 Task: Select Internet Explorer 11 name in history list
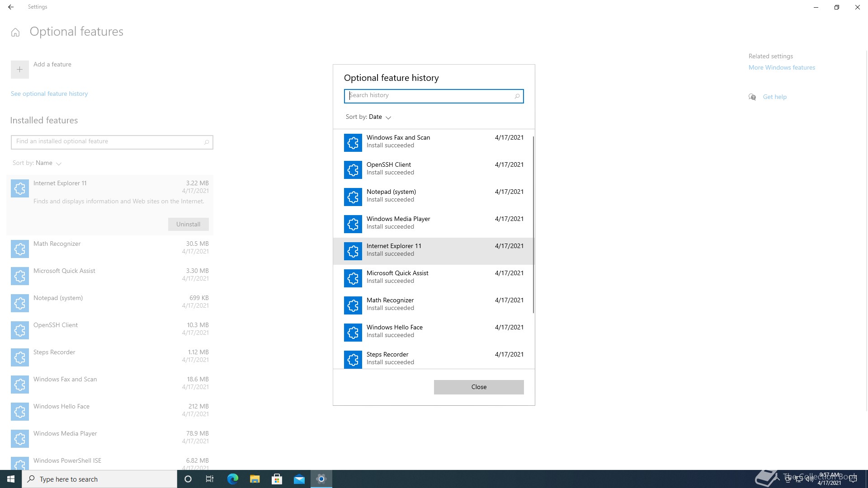394,246
